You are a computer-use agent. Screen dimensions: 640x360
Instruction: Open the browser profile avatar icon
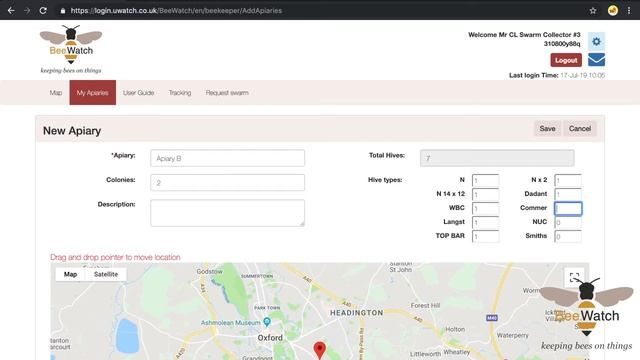pyautogui.click(x=613, y=11)
